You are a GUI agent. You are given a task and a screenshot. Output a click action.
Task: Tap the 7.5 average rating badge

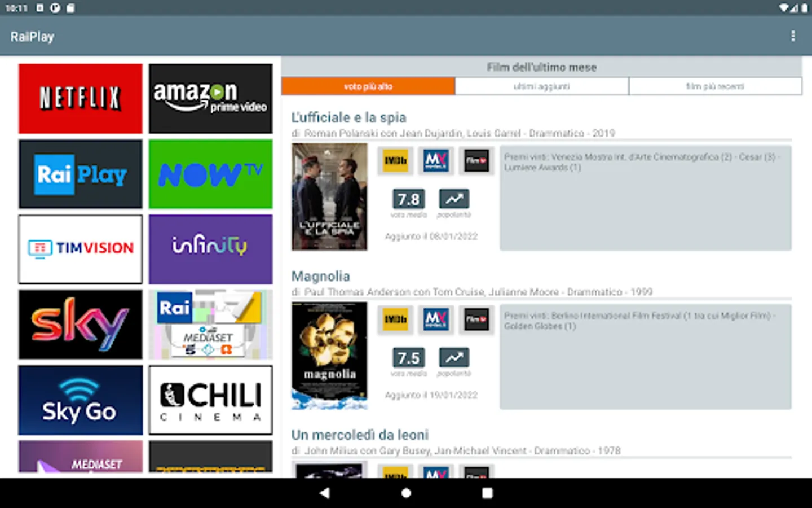pyautogui.click(x=409, y=357)
